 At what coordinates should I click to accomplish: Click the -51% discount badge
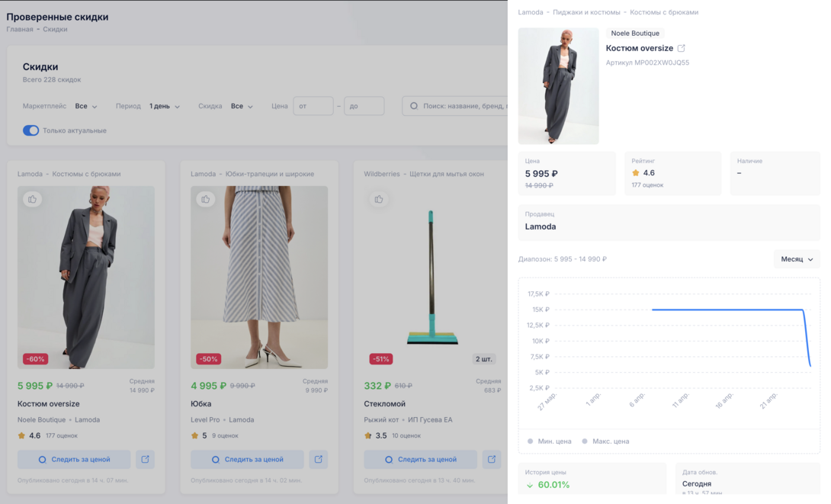pyautogui.click(x=381, y=359)
